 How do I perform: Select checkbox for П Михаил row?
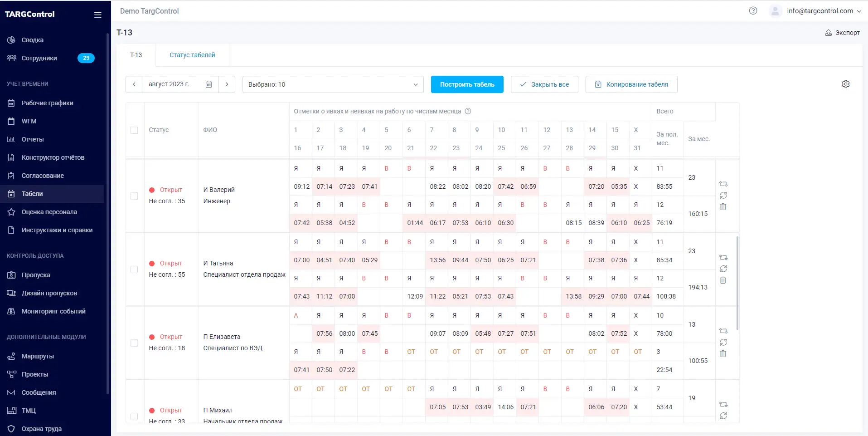134,416
